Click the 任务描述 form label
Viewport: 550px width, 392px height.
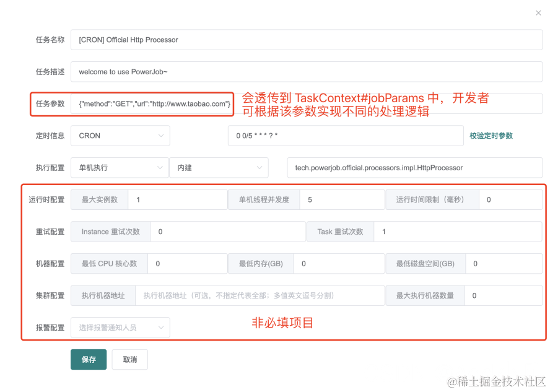[50, 72]
